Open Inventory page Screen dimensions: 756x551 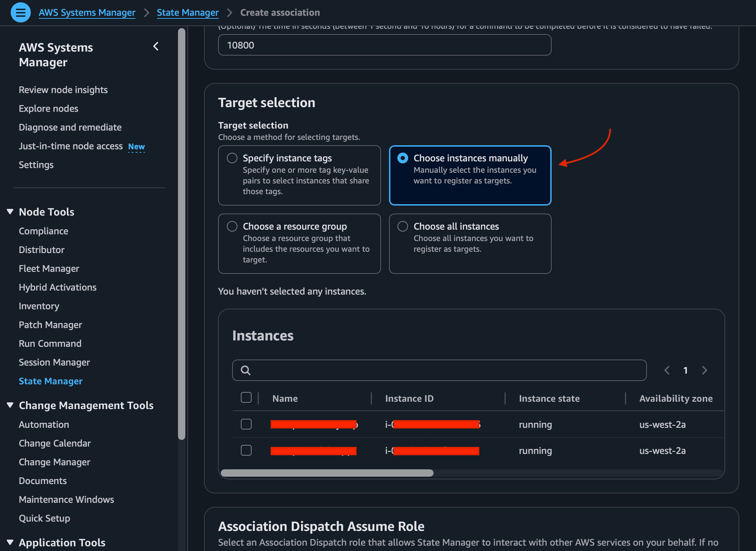39,306
